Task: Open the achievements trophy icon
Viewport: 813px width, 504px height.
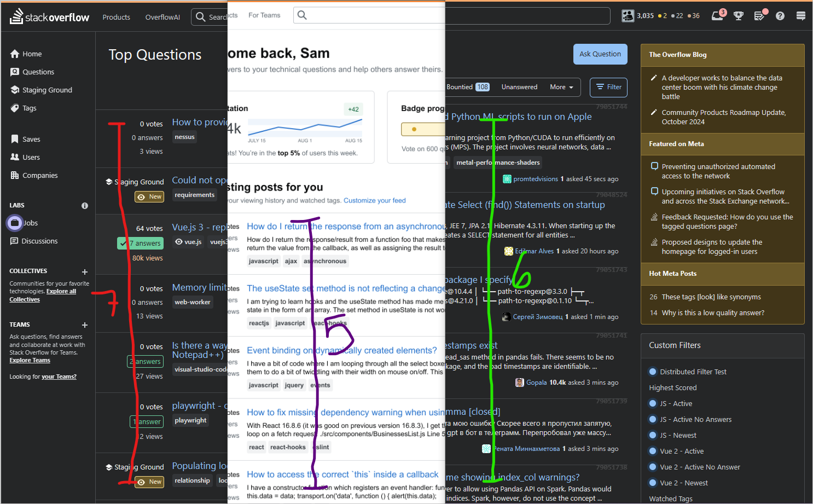Action: (739, 16)
